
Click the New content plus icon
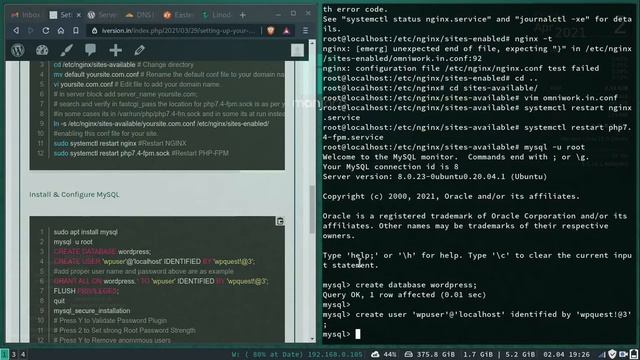click(116, 50)
